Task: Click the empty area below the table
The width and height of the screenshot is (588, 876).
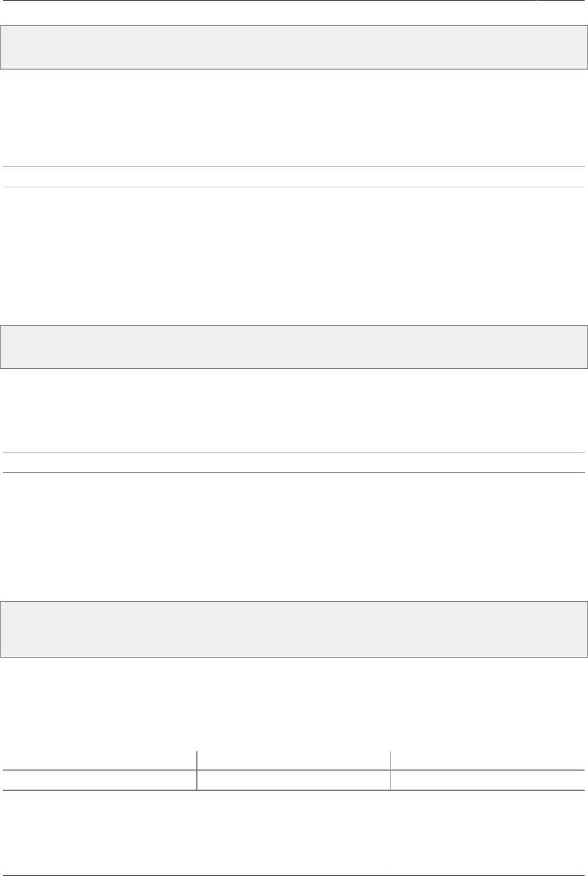Action: (x=294, y=830)
